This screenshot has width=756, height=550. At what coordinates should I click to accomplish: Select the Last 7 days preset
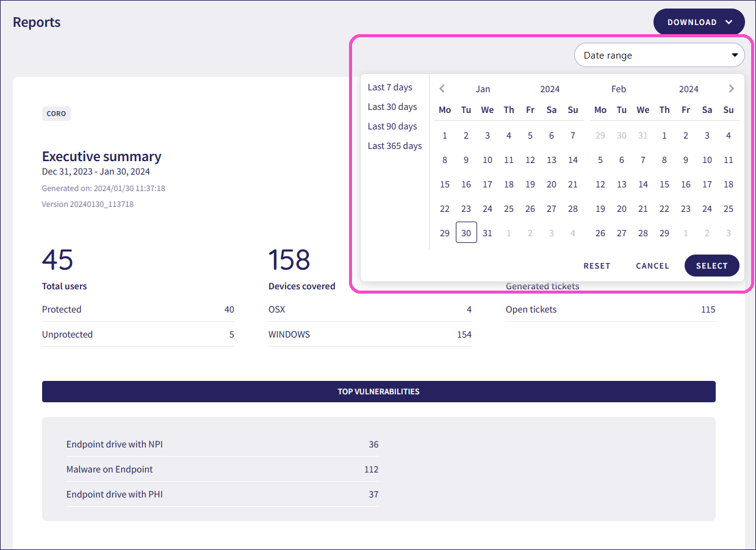(x=390, y=87)
